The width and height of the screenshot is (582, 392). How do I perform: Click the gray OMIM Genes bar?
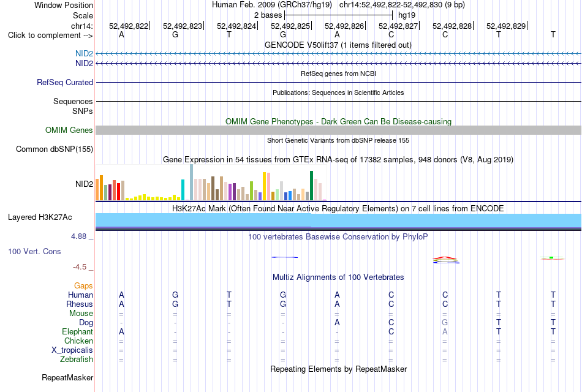pyautogui.click(x=338, y=130)
